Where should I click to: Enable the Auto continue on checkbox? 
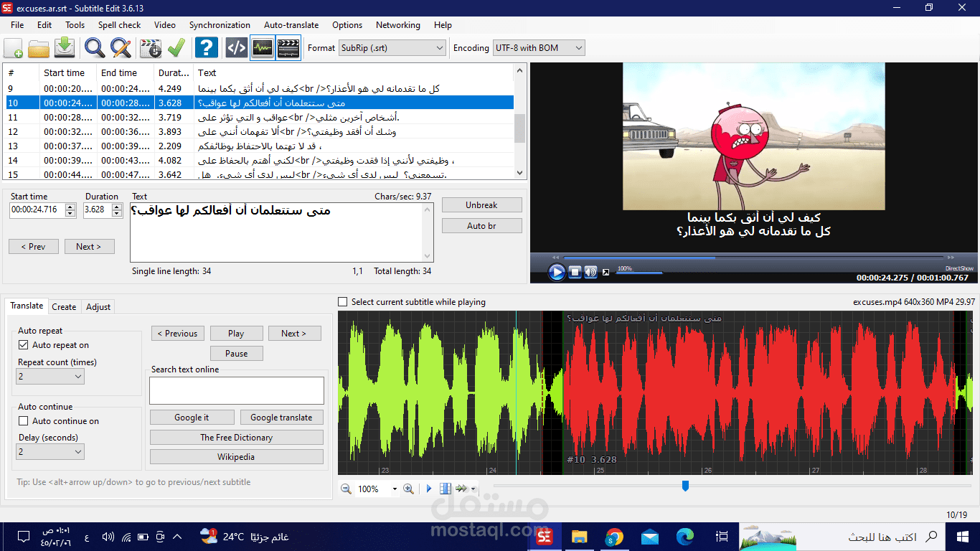point(23,421)
